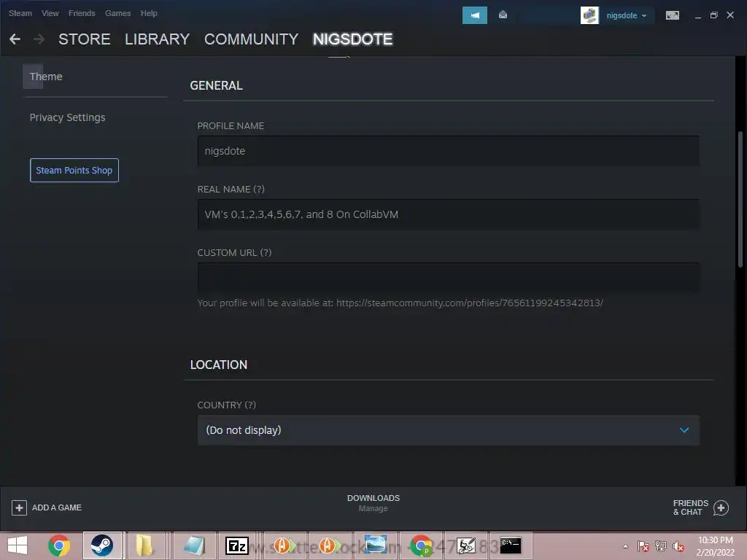Screen dimensions: 747x560
Task: Click the Friends & Chat plus bubble icon
Action: [721, 507]
